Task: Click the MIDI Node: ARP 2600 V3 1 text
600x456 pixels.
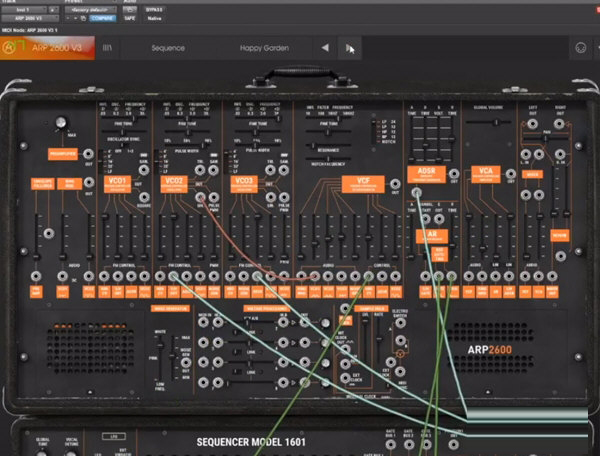Action: [x=30, y=30]
